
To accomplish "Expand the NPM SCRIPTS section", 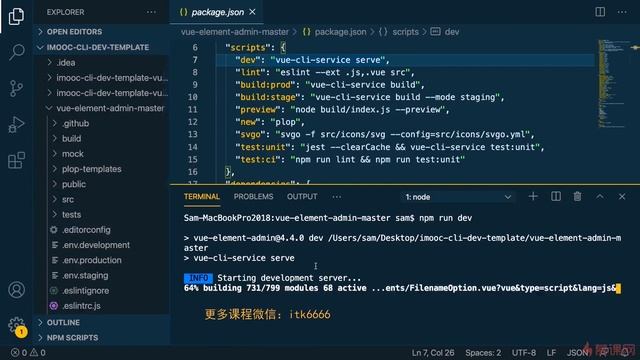I will click(x=101, y=338).
